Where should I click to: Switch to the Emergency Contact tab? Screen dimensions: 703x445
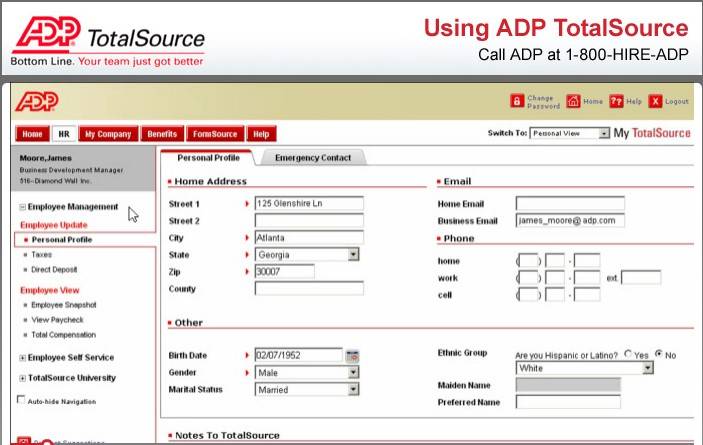click(312, 158)
